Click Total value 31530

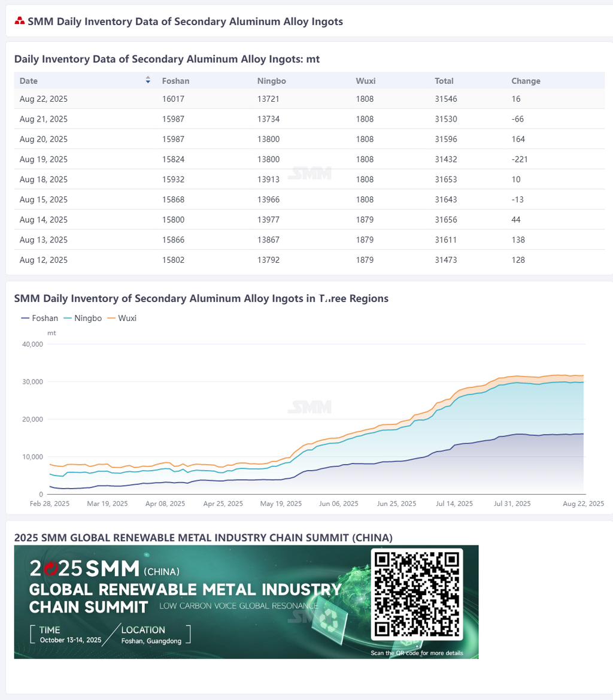point(446,119)
